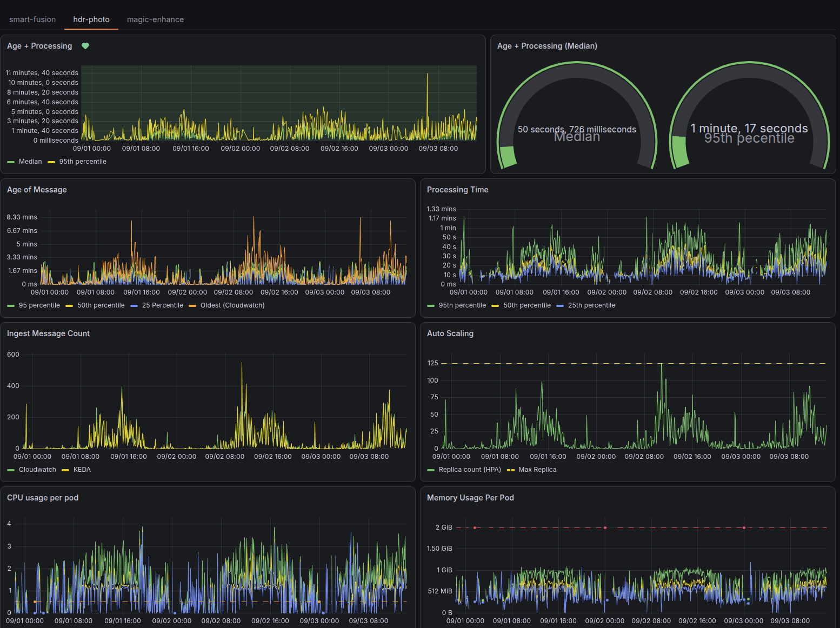Viewport: 840px width, 628px height.
Task: Toggle Oldest (Cloudwatch) legend series
Action: point(232,305)
